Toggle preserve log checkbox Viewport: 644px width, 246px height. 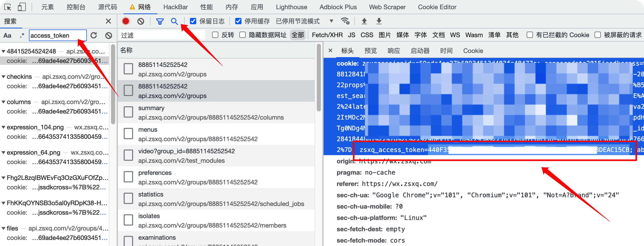point(193,21)
